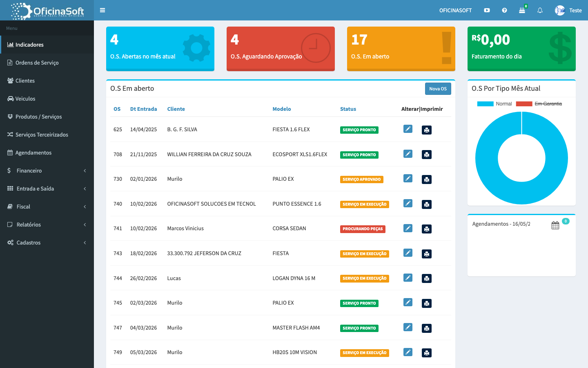Select model HB20S 10M VISION
588x368 pixels.
[294, 352]
